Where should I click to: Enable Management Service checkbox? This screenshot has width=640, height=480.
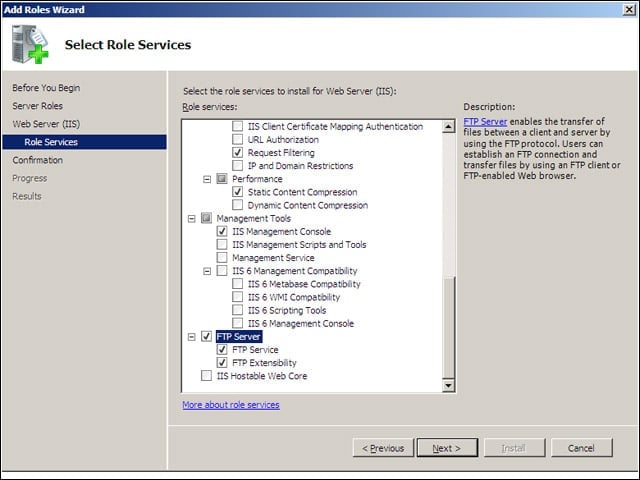pos(222,257)
